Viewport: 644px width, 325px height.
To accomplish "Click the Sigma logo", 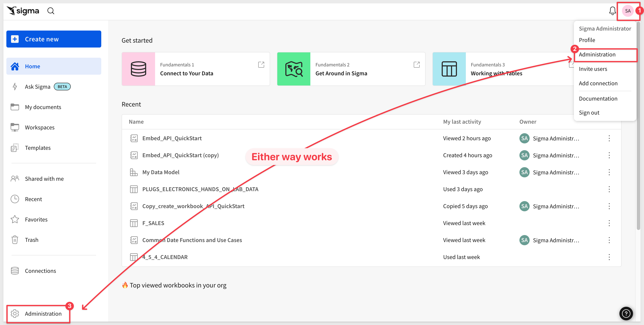I will click(23, 11).
